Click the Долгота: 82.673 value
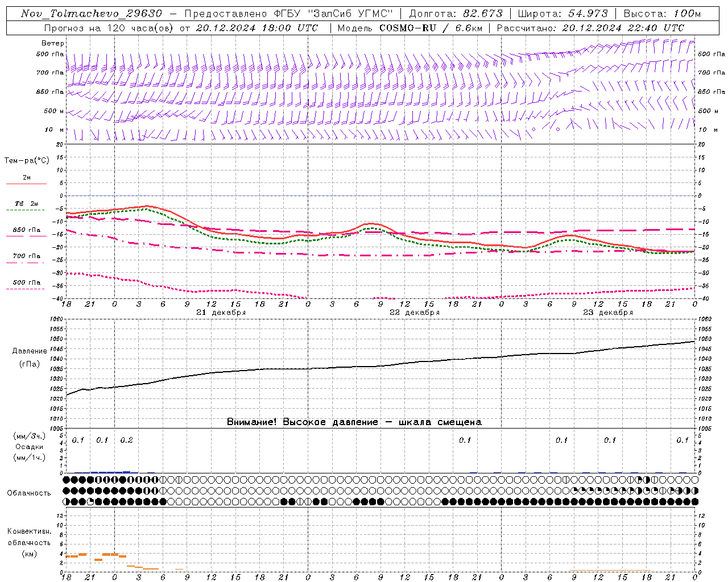The width and height of the screenshot is (728, 582). [456, 14]
